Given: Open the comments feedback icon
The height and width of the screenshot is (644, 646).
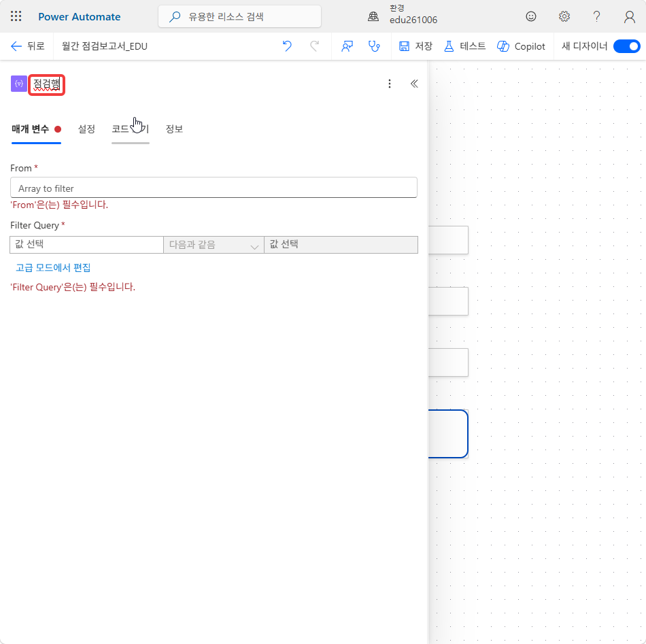Looking at the screenshot, I should click(347, 46).
